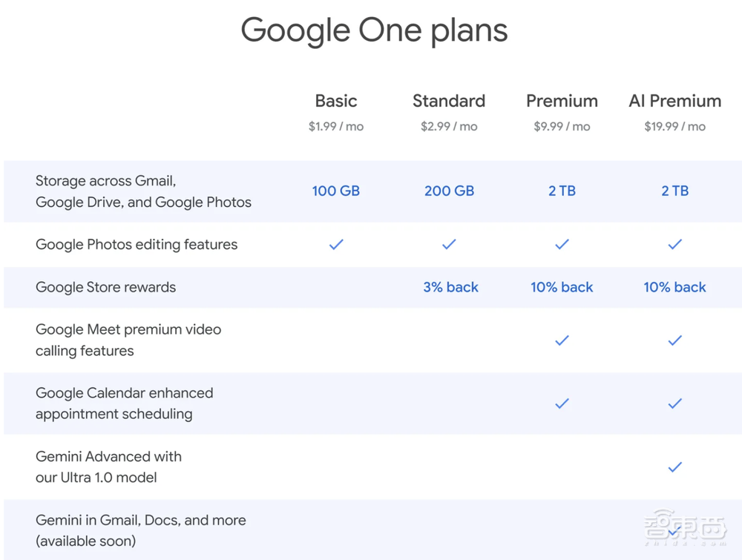Click the Premium plan Google Photos editing checkmark
The image size is (742, 560).
pyautogui.click(x=562, y=244)
